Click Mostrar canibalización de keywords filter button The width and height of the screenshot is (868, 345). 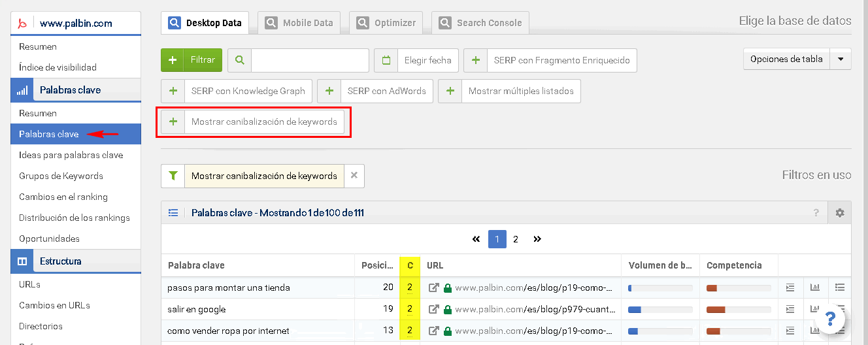point(253,122)
